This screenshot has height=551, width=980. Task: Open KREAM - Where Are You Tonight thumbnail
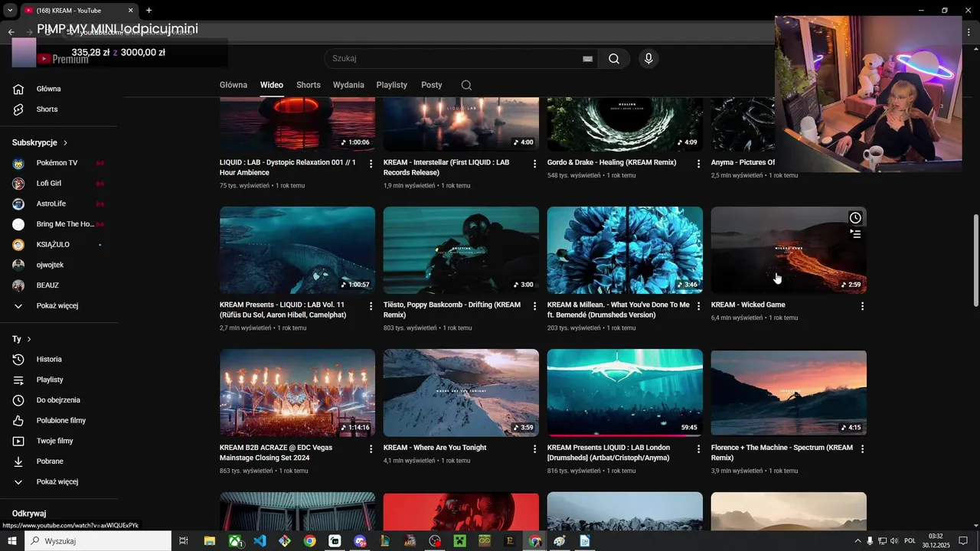461,393
